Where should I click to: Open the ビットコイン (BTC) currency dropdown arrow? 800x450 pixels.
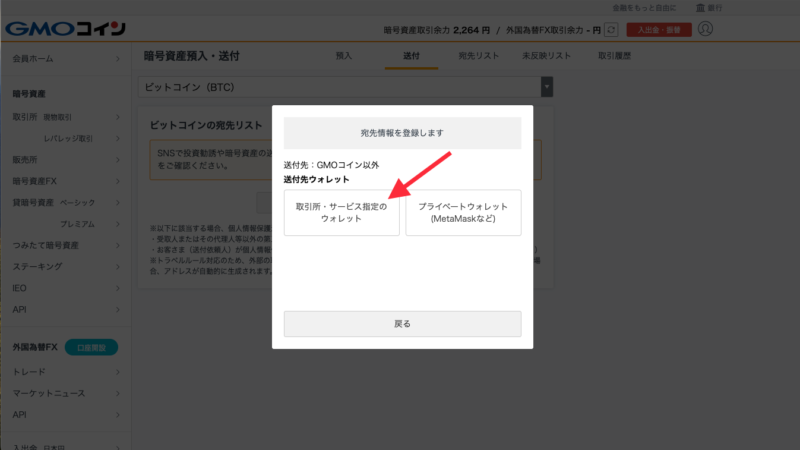(546, 87)
